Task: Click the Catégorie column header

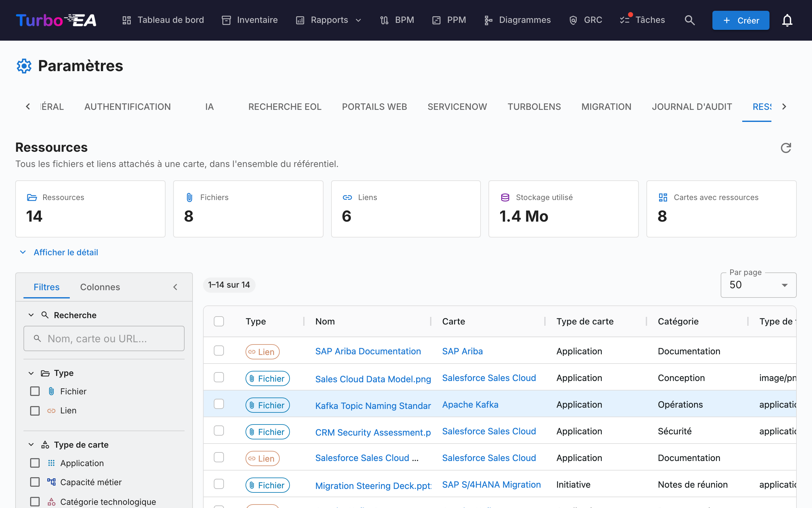Action: (678, 322)
